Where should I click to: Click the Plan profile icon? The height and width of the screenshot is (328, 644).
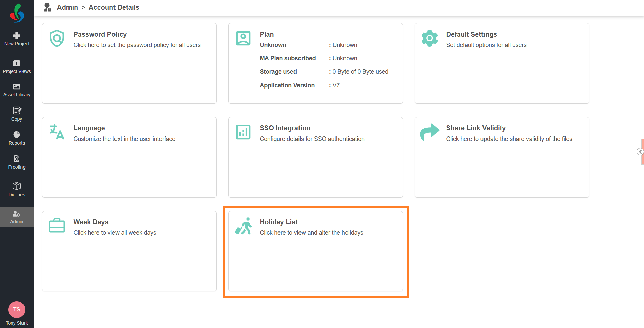click(x=243, y=38)
